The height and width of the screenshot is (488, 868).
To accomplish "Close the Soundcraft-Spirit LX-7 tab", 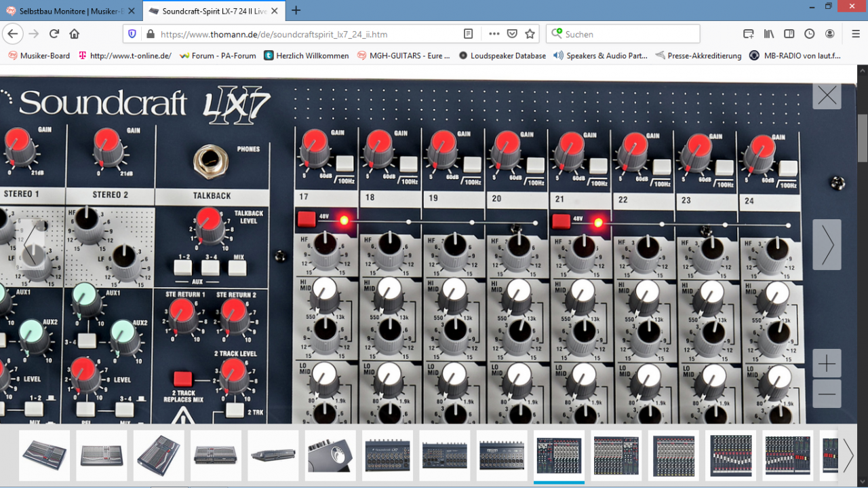I will tap(275, 11).
